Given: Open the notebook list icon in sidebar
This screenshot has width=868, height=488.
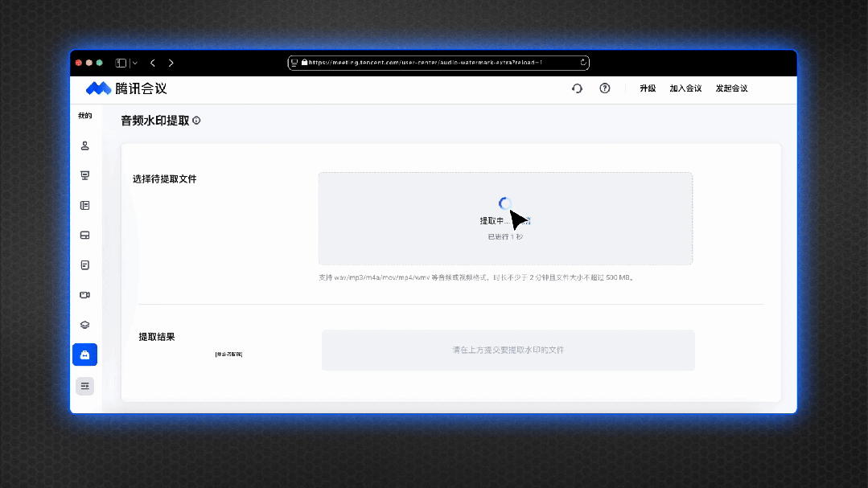Looking at the screenshot, I should [x=84, y=205].
